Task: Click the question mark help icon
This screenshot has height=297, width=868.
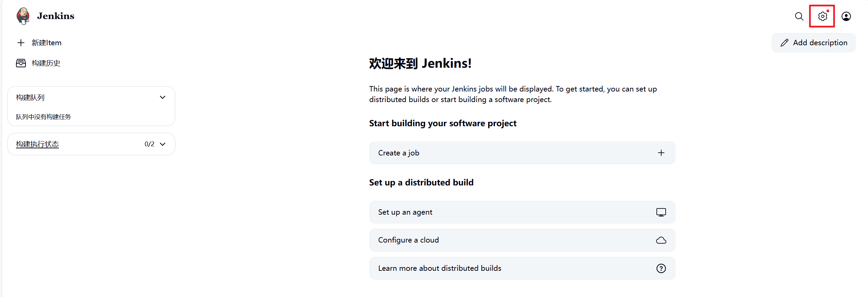Action: tap(661, 268)
